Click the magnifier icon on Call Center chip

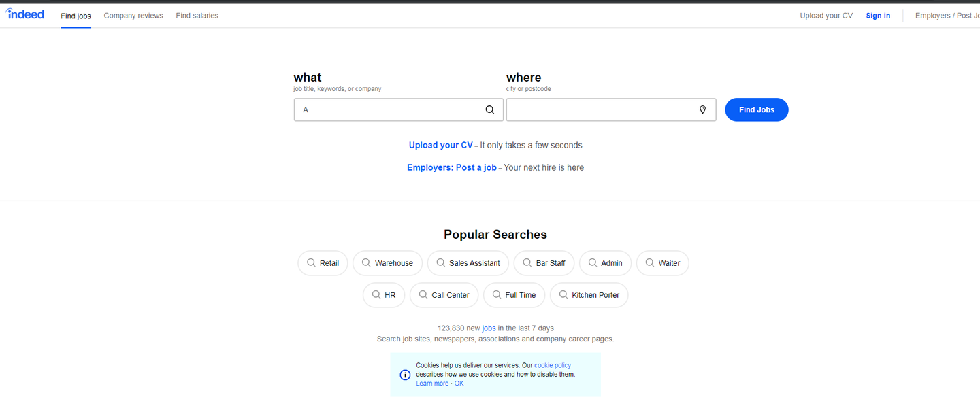pyautogui.click(x=423, y=294)
